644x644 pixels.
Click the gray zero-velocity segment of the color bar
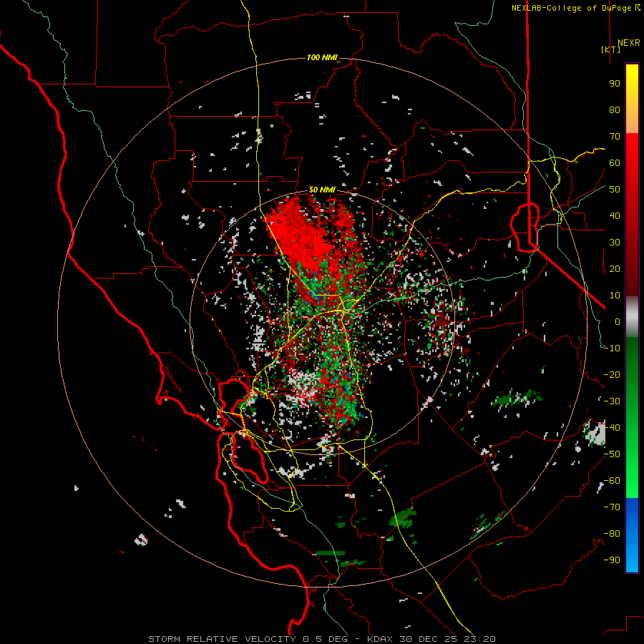(x=632, y=318)
